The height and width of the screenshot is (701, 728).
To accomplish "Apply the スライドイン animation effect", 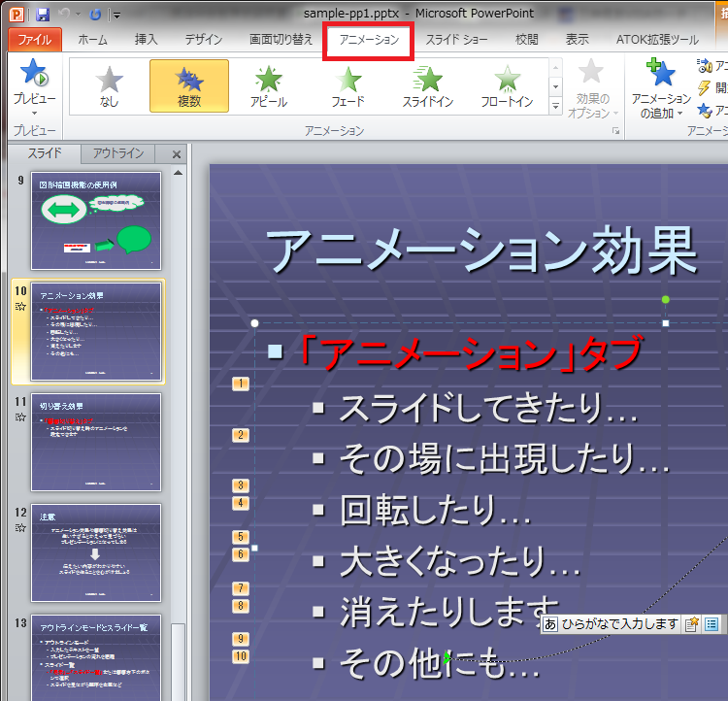I will point(428,86).
